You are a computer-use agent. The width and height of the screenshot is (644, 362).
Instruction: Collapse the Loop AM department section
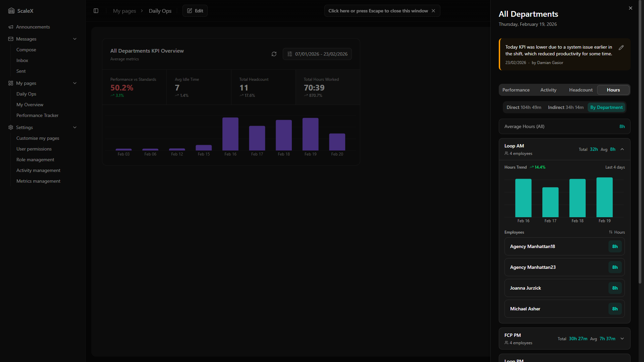[622, 149]
